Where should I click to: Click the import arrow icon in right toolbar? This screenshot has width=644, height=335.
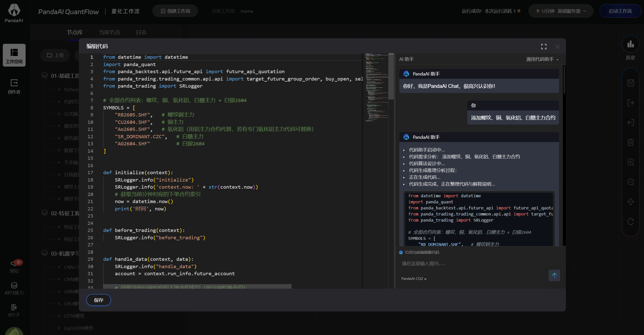pos(631,123)
